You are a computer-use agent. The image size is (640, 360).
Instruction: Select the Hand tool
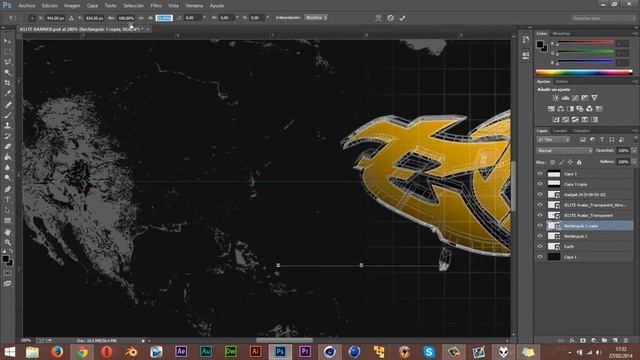pos(7,232)
